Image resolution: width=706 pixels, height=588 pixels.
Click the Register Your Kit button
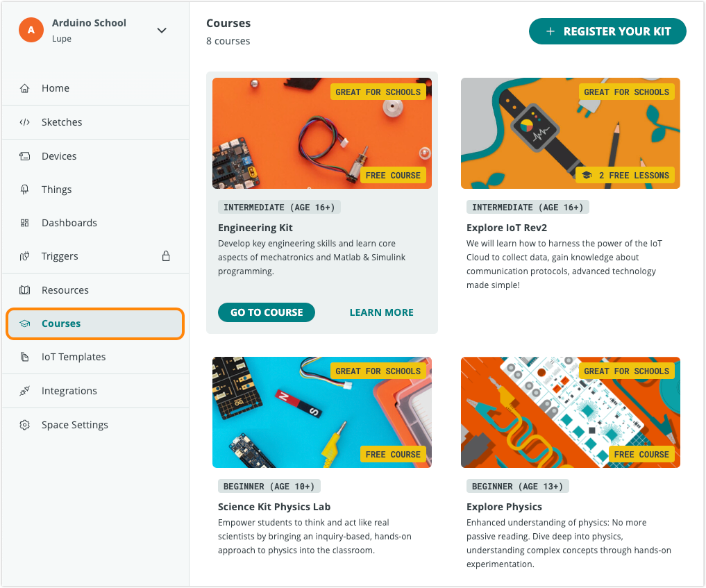(607, 31)
